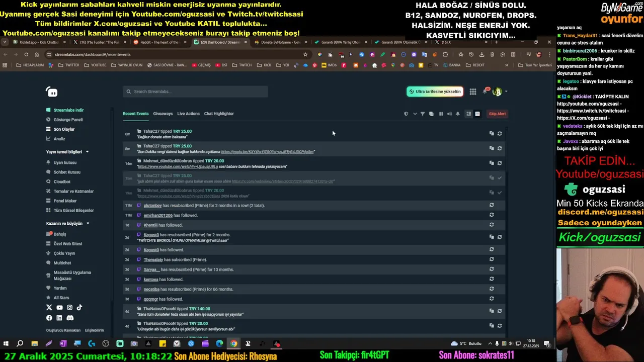Bookmark this page with the star icon

pos(305,54)
